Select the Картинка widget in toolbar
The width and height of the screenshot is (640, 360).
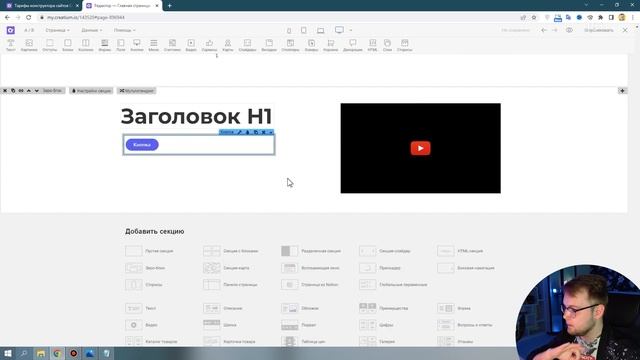pos(29,45)
